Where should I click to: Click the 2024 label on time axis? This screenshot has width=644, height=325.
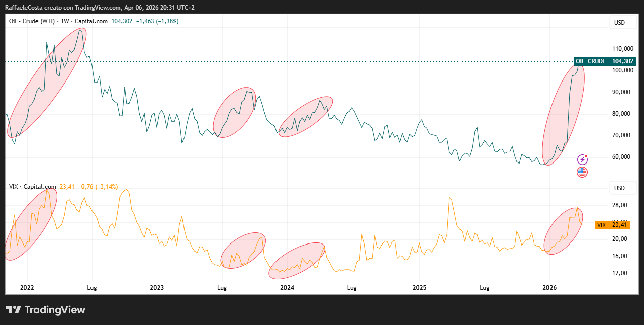[287, 288]
